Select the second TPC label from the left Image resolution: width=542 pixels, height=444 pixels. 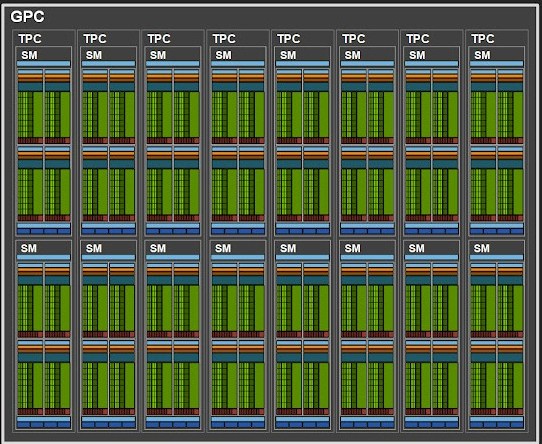click(95, 39)
